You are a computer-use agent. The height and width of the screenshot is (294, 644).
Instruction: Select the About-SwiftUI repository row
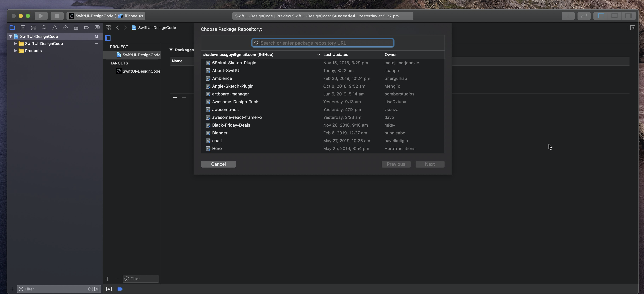pos(226,71)
